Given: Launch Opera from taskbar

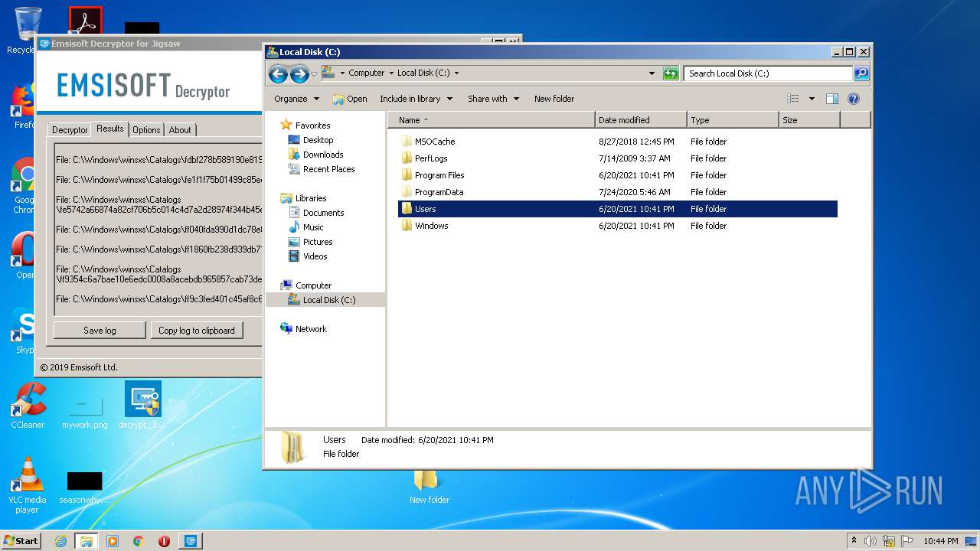Looking at the screenshot, I should point(164,540).
